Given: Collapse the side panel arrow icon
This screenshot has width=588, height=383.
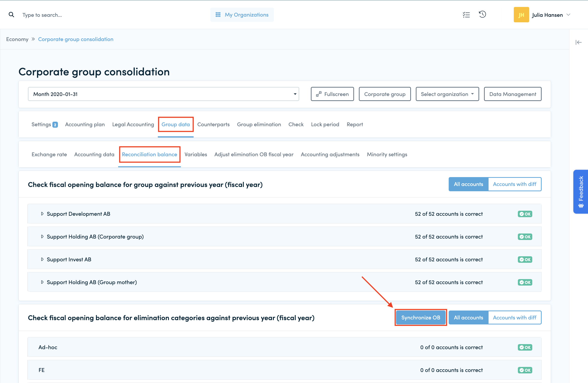Looking at the screenshot, I should click(578, 42).
